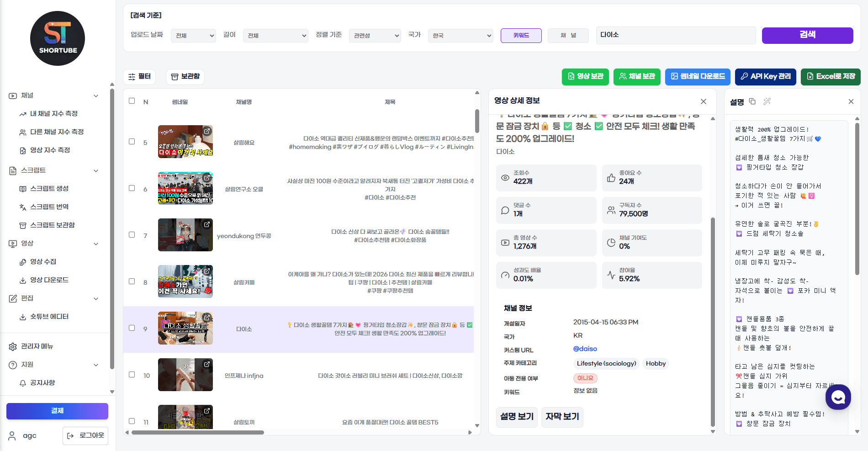Click the copy icon beside 설명 heading
The width and height of the screenshot is (868, 451).
752,101
